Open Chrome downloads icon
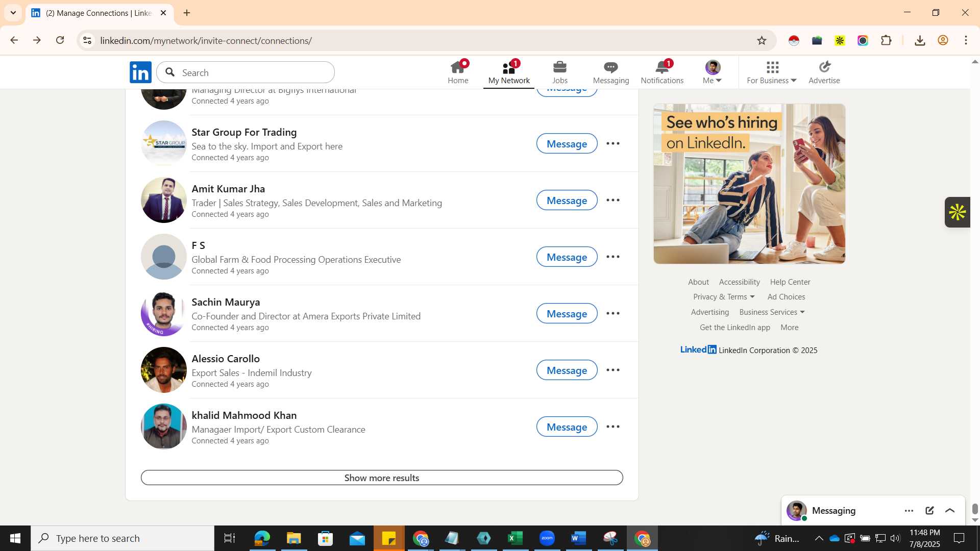This screenshot has height=551, width=980. click(x=920, y=40)
